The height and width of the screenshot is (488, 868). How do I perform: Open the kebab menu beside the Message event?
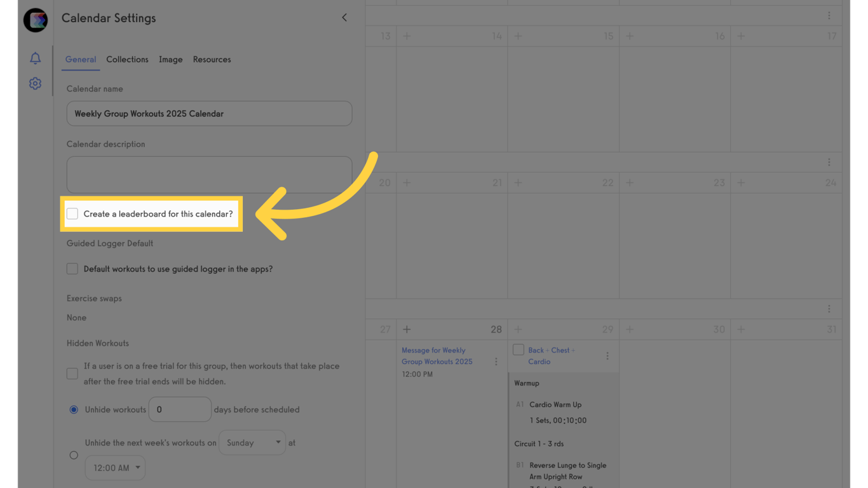pyautogui.click(x=496, y=362)
